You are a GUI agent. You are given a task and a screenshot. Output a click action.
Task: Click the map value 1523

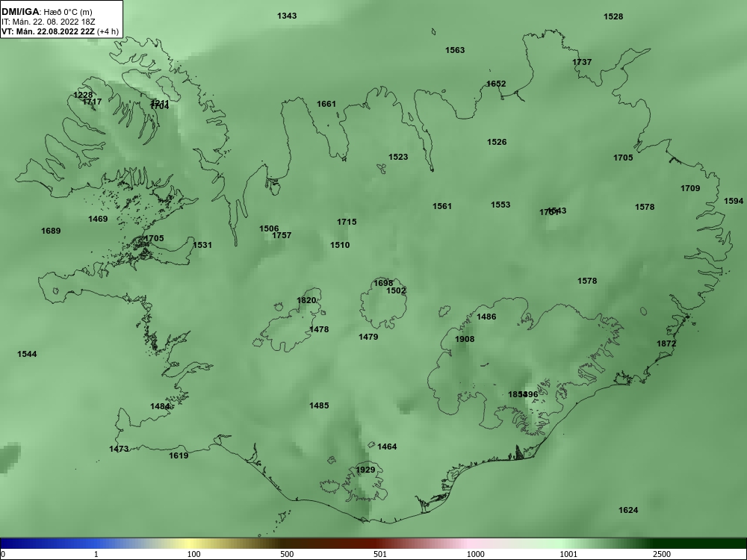click(x=398, y=157)
